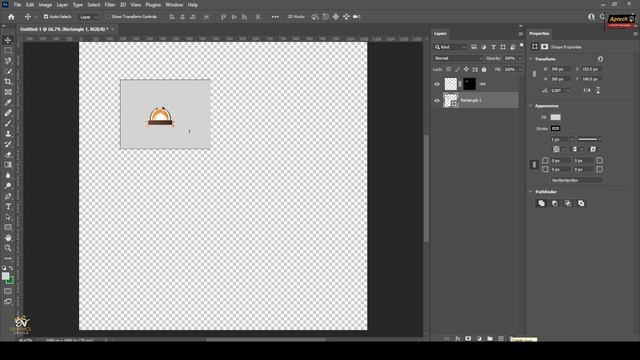Image resolution: width=640 pixels, height=360 pixels.
Task: Select the Pen tool
Action: click(8, 196)
